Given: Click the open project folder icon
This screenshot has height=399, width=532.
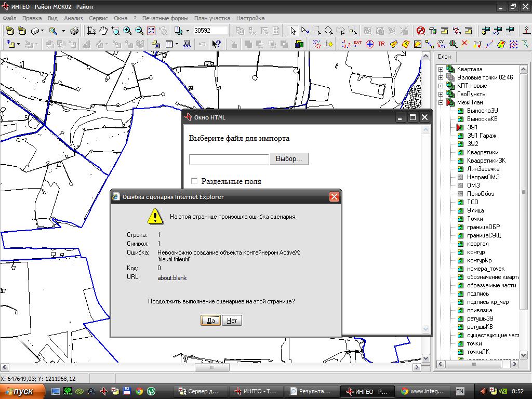Looking at the screenshot, I should pos(10,31).
